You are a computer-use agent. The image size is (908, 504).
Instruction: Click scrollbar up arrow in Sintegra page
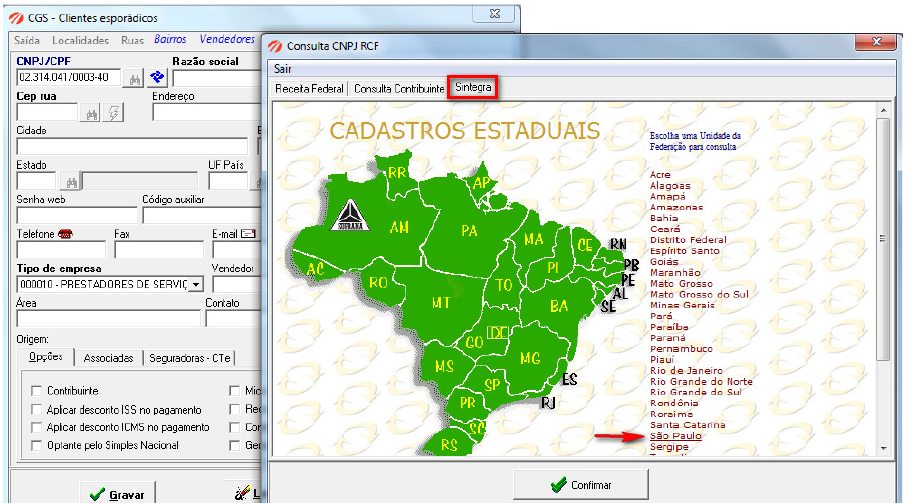pyautogui.click(x=884, y=109)
